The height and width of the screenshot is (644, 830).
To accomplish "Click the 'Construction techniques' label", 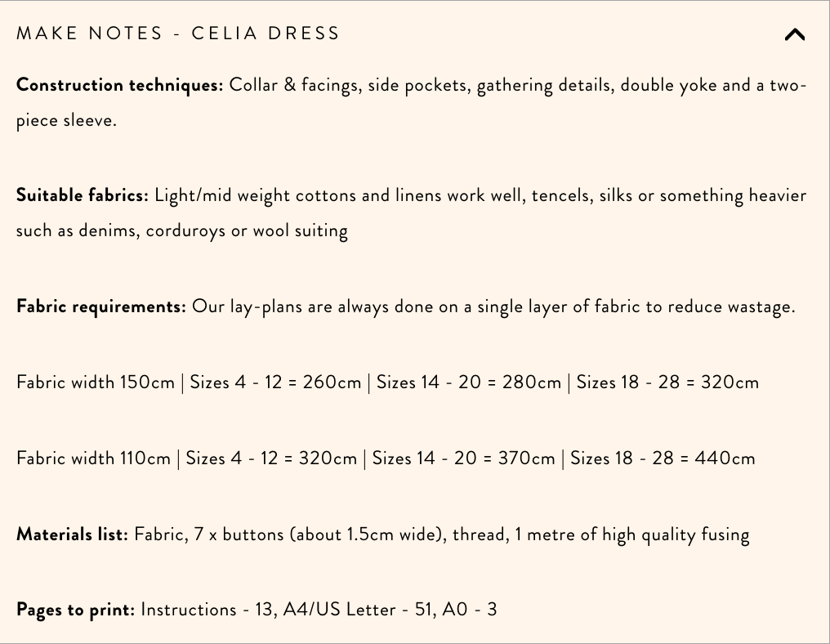I will coord(118,84).
